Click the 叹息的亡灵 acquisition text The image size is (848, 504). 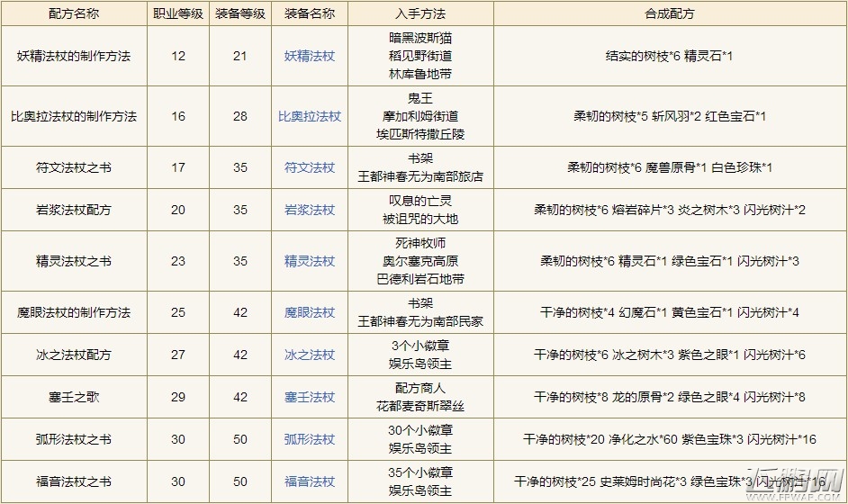click(420, 202)
